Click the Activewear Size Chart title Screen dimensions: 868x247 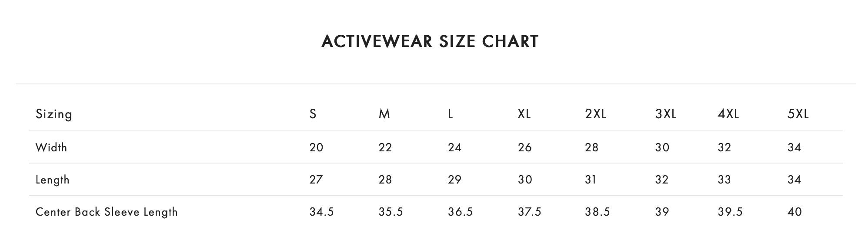click(x=430, y=41)
